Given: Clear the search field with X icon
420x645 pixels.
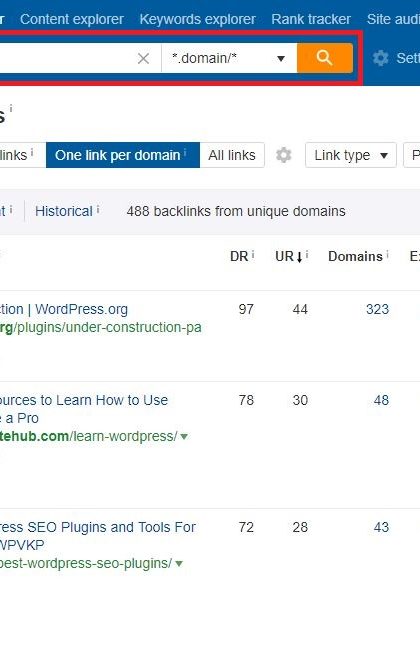Looking at the screenshot, I should pos(143,58).
